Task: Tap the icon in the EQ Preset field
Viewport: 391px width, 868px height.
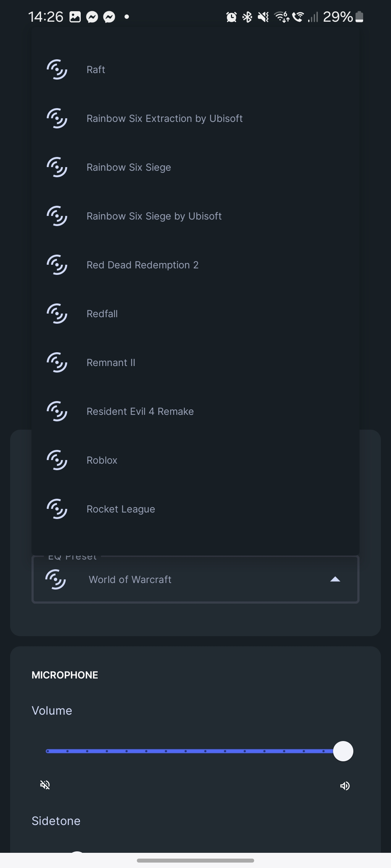Action: click(55, 579)
